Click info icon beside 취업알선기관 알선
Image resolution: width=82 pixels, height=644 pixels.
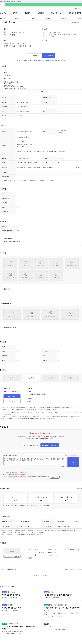[x=46, y=497]
